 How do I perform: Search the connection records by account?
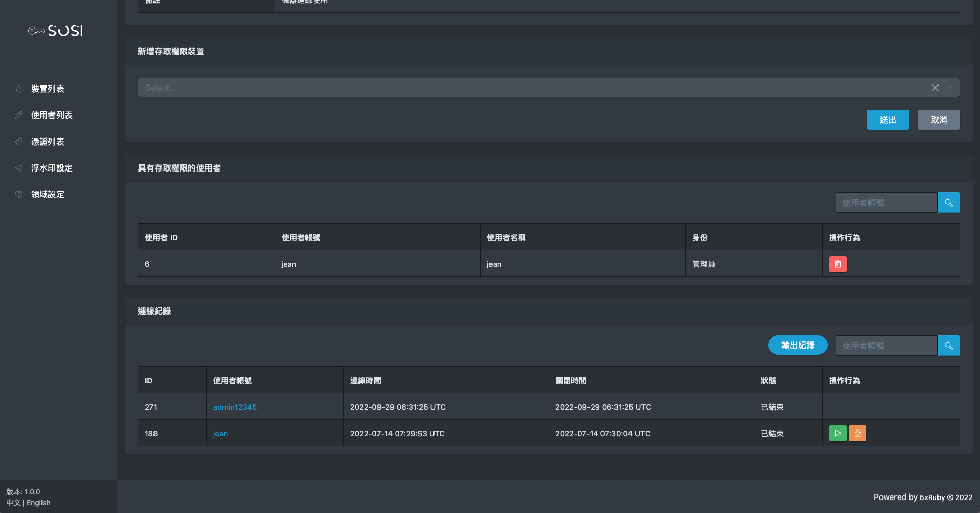(x=948, y=346)
